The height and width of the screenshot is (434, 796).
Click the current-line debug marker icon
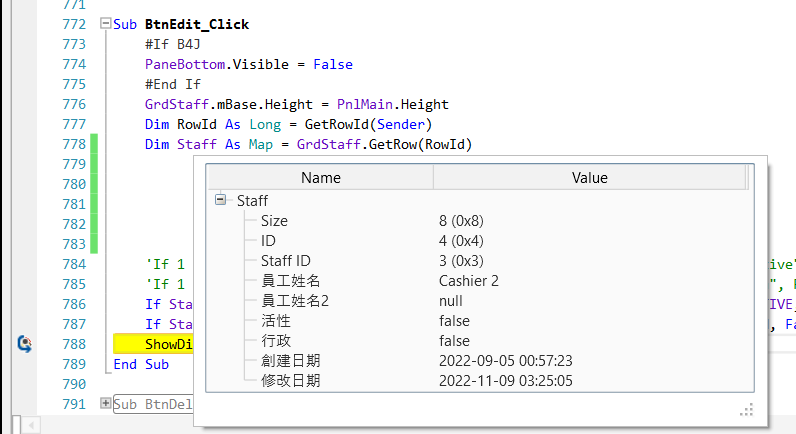24,344
